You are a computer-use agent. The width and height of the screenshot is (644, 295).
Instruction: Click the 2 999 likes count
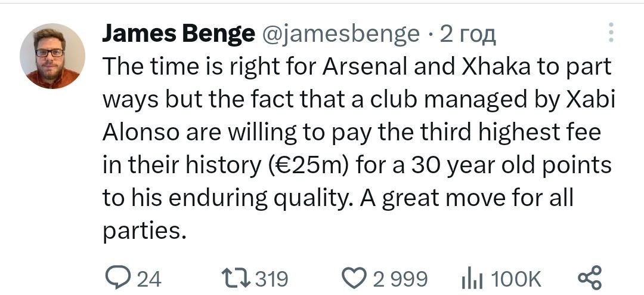tap(400, 279)
